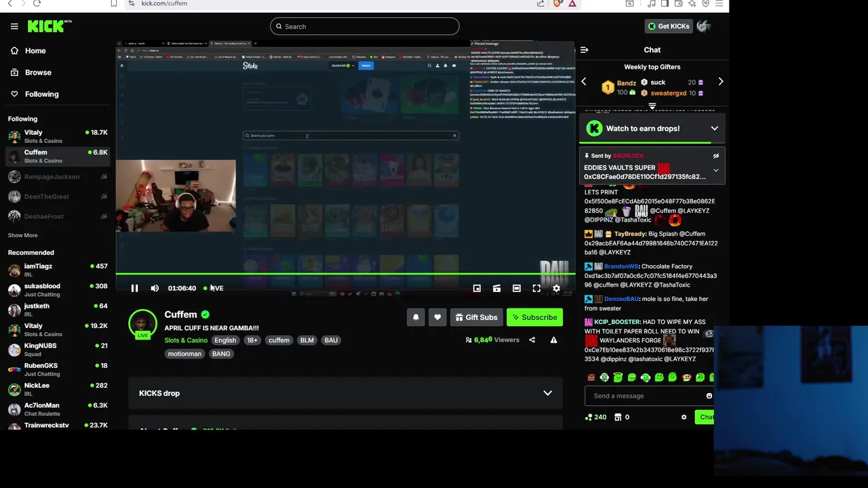This screenshot has height=488, width=868.
Task: Collapse the chat panel icon
Action: 584,49
